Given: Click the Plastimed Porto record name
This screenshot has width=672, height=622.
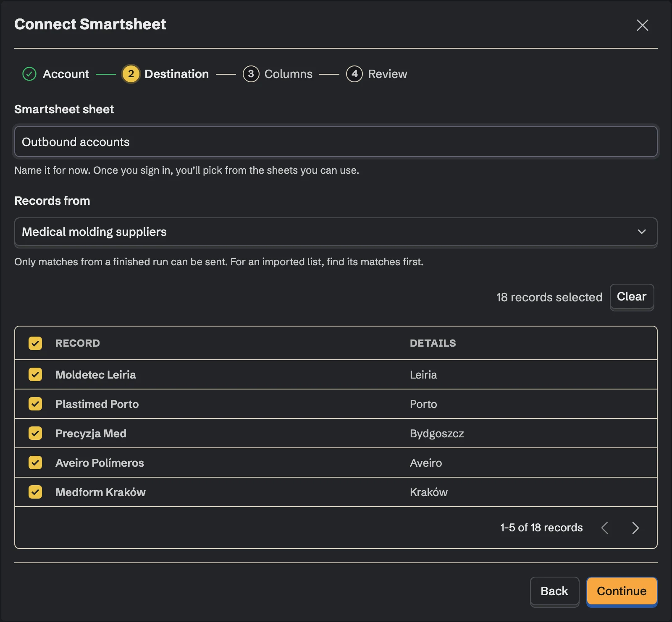Looking at the screenshot, I should click(97, 404).
